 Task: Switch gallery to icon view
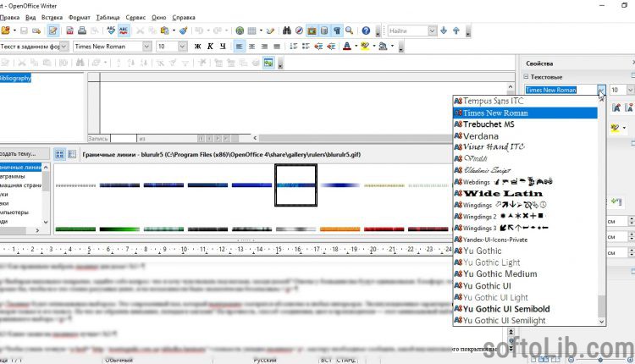pyautogui.click(x=59, y=154)
